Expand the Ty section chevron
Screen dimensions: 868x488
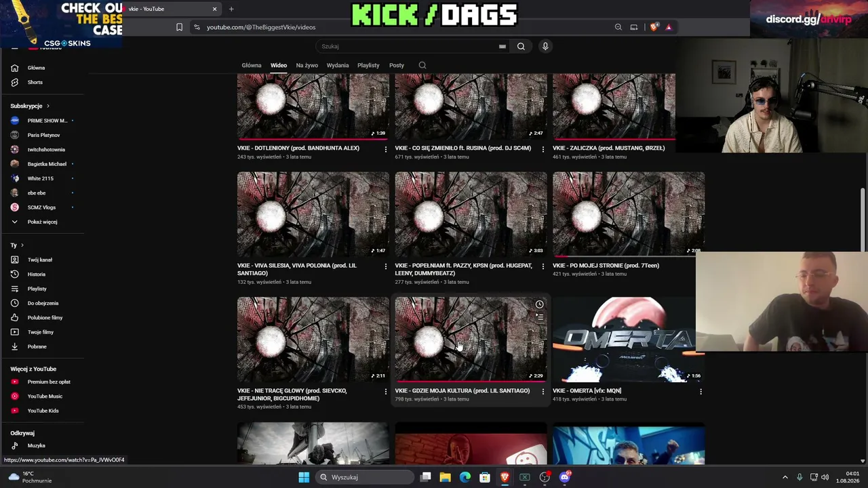(x=22, y=245)
